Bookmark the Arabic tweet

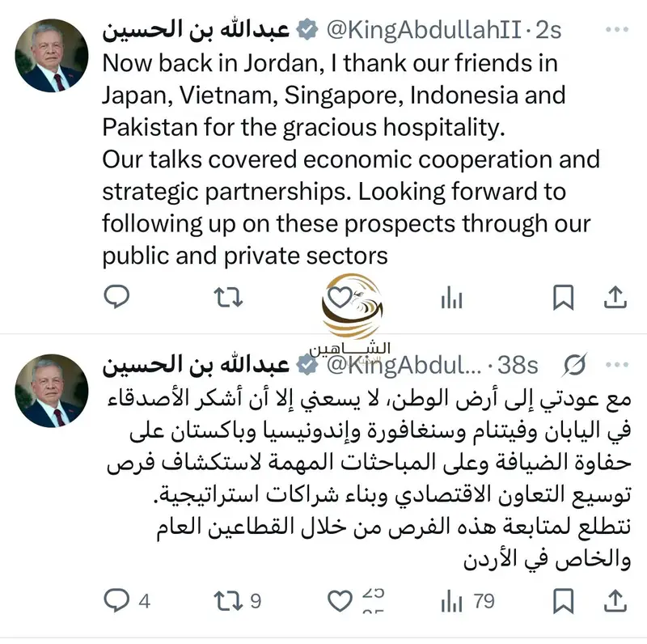[x=563, y=600]
